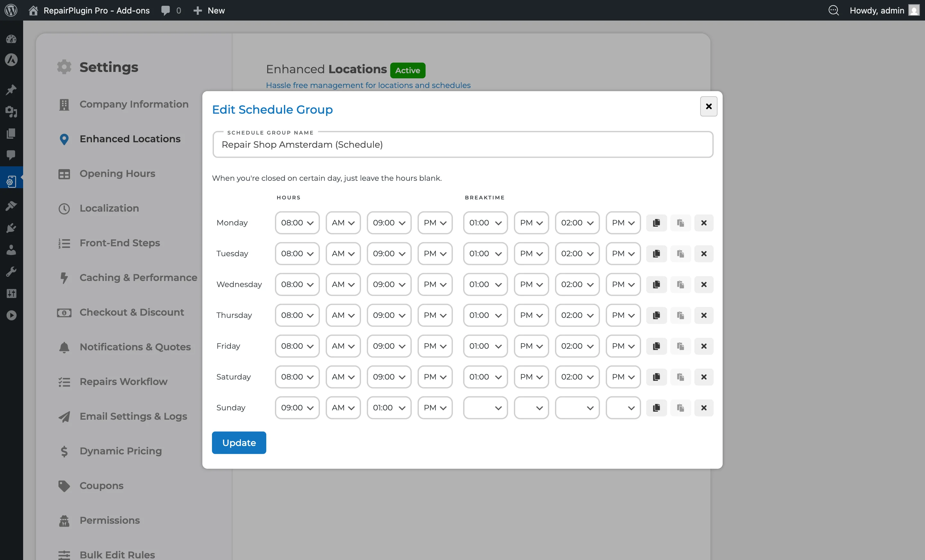Copy Monday's schedule row
Viewport: 925px width, 560px height.
click(x=656, y=223)
